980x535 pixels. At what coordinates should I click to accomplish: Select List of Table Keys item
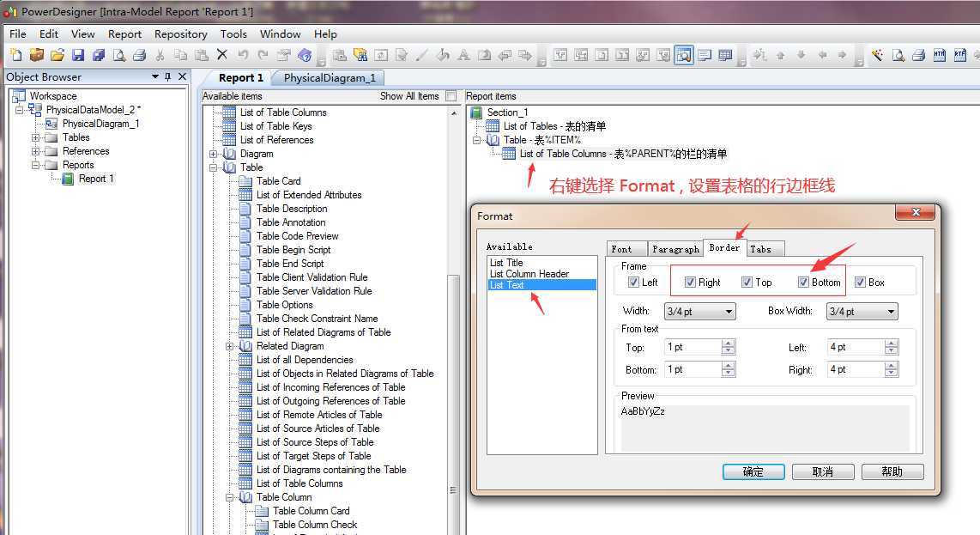click(x=275, y=126)
